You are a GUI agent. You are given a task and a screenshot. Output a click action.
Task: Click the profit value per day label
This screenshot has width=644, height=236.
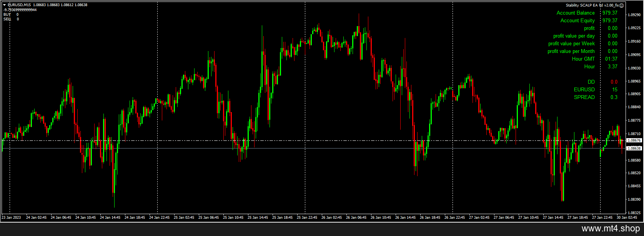(574, 36)
